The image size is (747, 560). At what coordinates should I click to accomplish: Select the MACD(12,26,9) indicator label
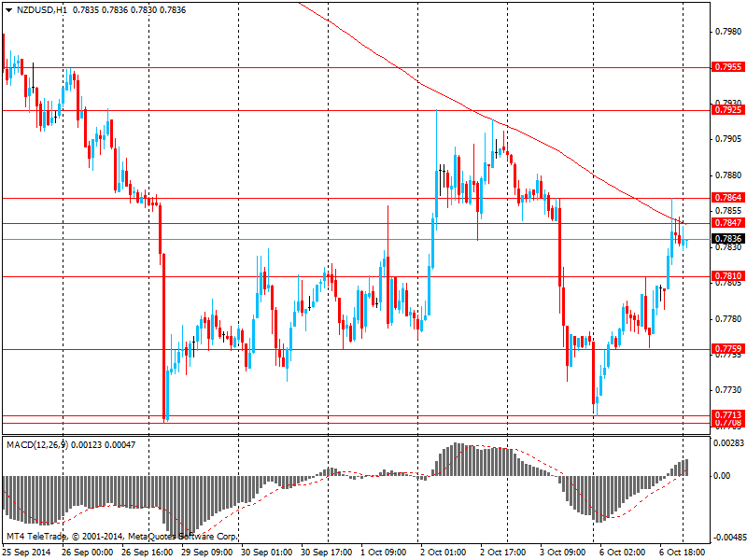pos(37,445)
